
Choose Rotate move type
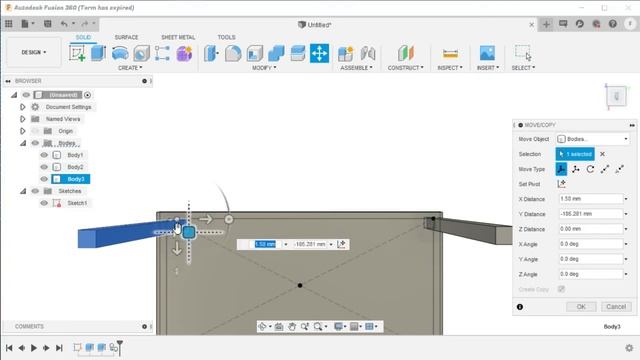click(590, 169)
